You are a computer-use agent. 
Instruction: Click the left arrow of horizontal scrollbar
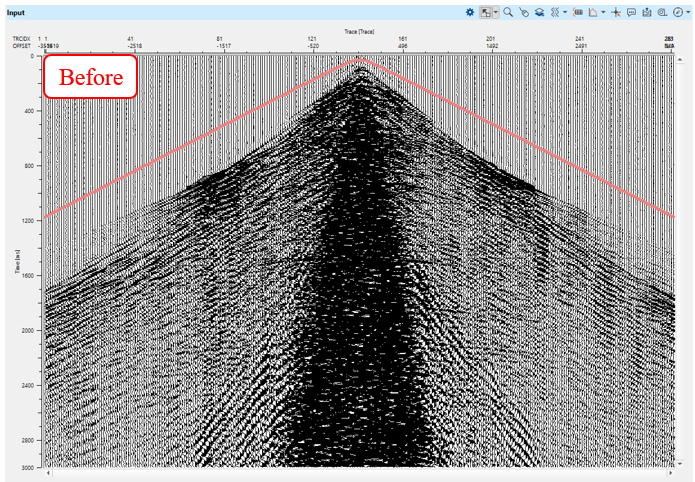(47, 472)
